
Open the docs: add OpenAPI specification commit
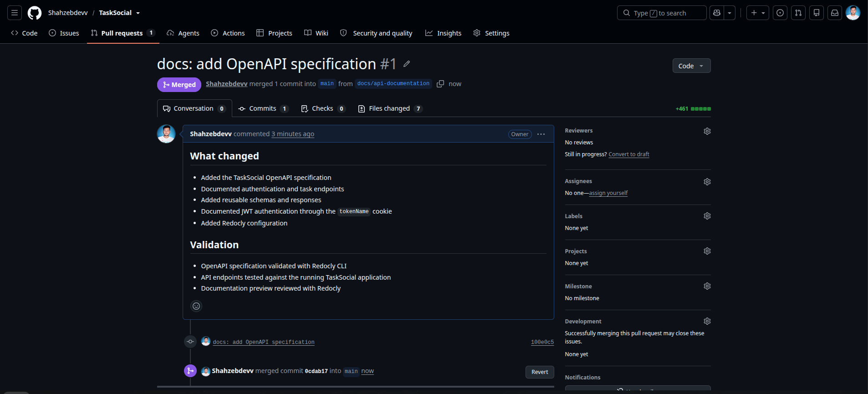coord(264,342)
